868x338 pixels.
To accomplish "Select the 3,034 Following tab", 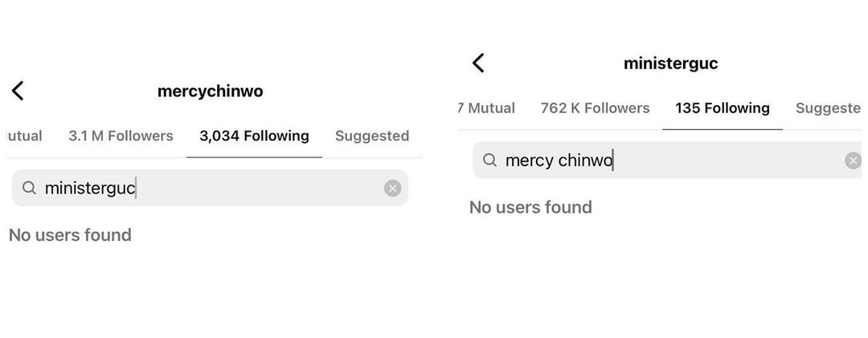I will (x=254, y=136).
